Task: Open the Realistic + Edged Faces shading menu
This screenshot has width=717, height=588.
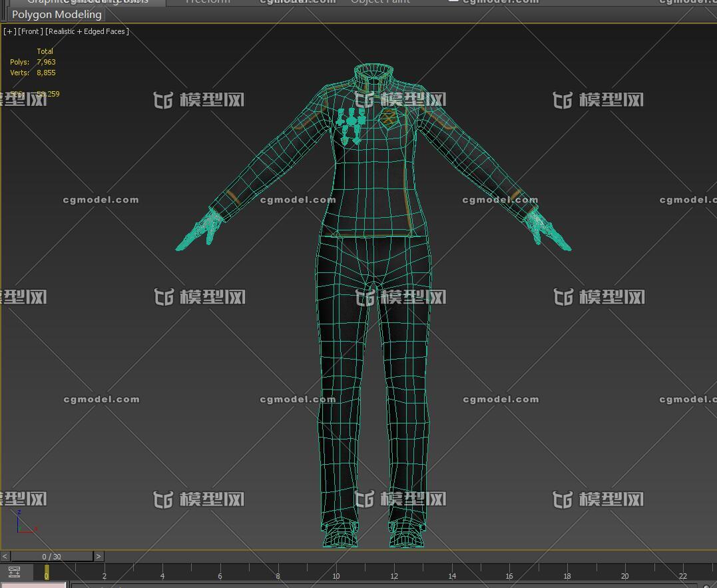Action: (87, 31)
